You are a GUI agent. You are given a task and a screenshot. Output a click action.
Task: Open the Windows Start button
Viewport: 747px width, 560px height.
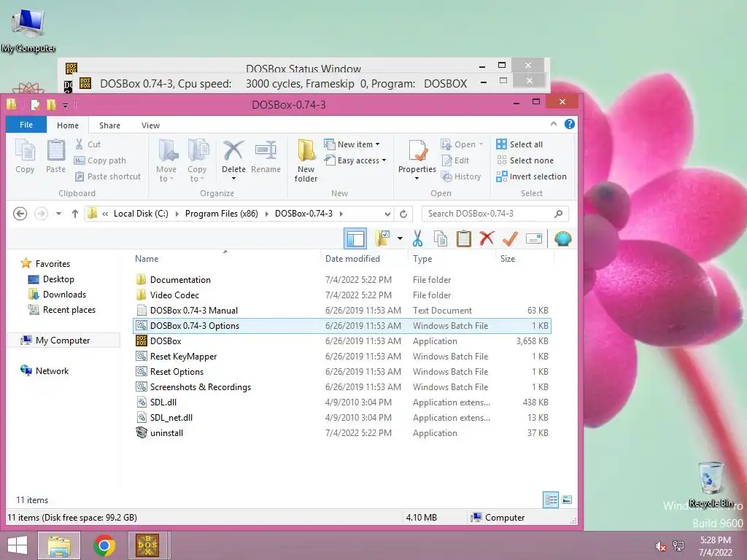click(18, 545)
